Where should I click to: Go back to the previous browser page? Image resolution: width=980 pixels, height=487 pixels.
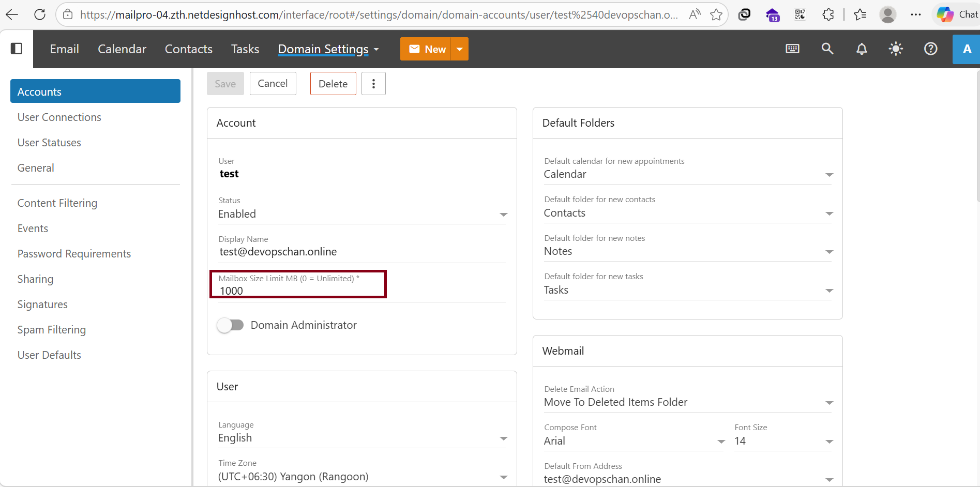12,14
